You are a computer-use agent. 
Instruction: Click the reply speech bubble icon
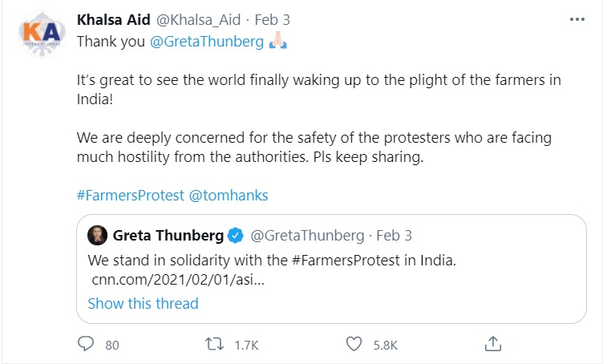pos(86,344)
